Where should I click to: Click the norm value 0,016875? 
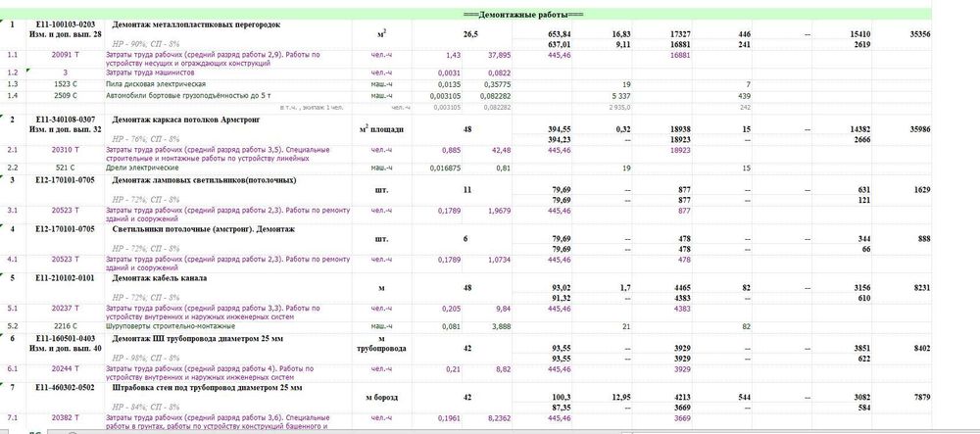point(446,168)
